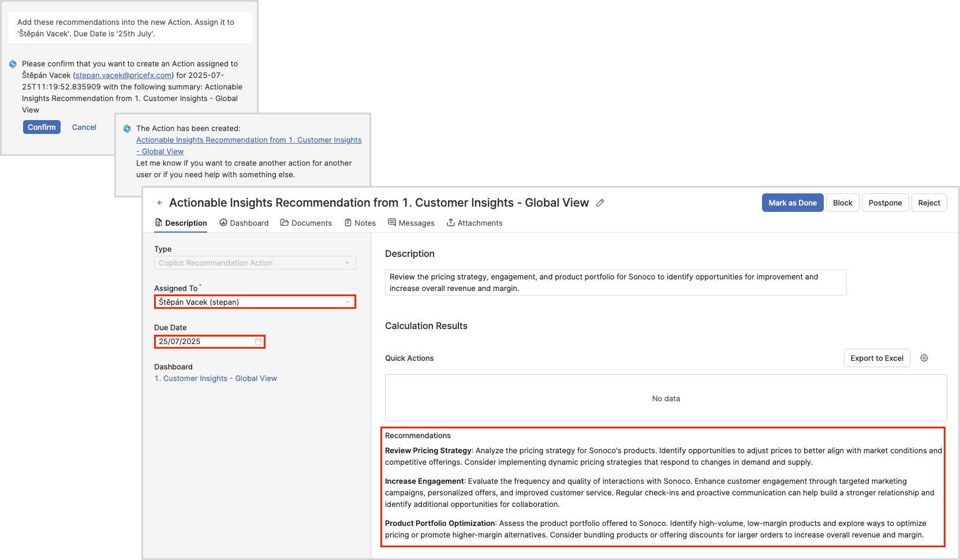Reject the action with Reject button
960x560 pixels.
click(x=929, y=203)
